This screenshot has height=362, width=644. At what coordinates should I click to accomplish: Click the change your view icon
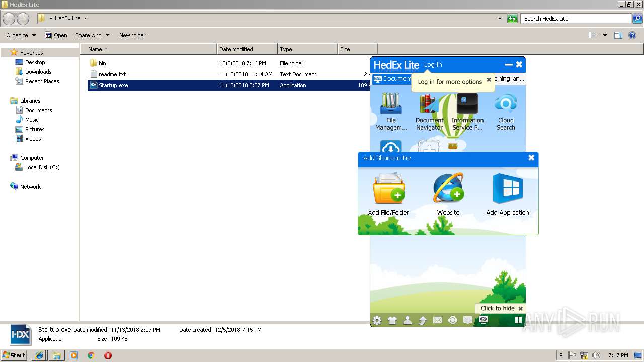(x=593, y=35)
